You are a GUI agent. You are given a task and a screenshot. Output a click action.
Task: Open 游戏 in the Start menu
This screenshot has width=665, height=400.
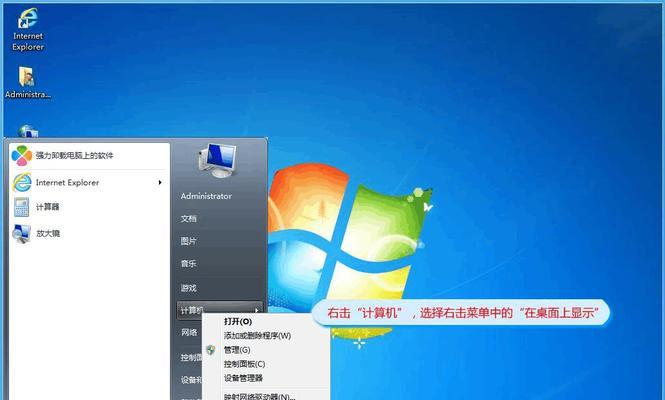point(188,288)
